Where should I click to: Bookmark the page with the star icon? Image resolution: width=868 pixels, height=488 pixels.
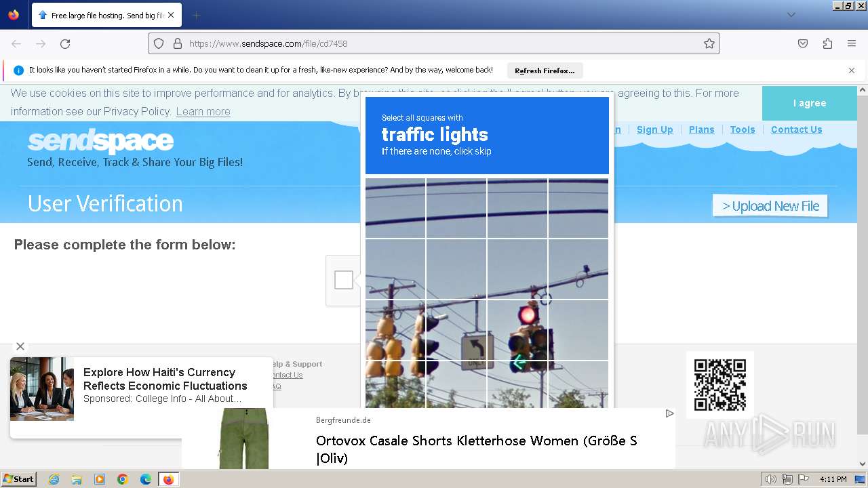coord(709,43)
